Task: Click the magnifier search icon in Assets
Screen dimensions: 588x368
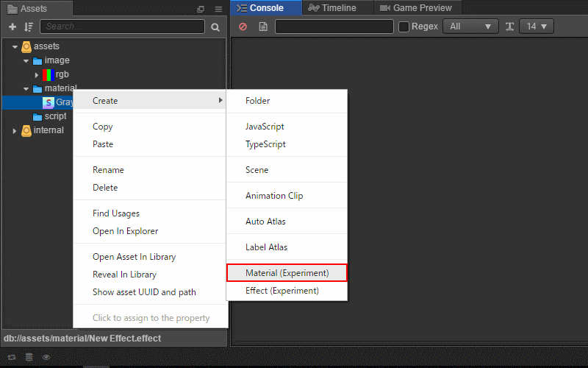Action: click(x=215, y=27)
